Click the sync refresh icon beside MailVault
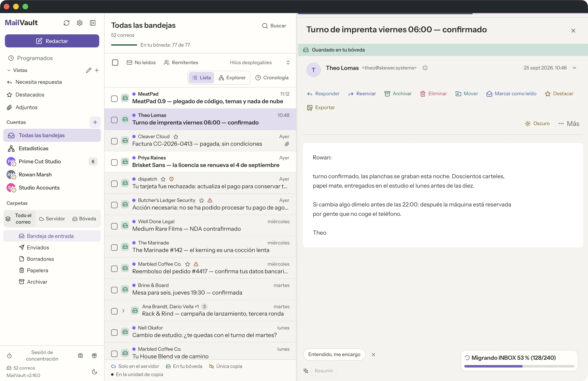Screen dimensions: 588x381 click(x=67, y=23)
